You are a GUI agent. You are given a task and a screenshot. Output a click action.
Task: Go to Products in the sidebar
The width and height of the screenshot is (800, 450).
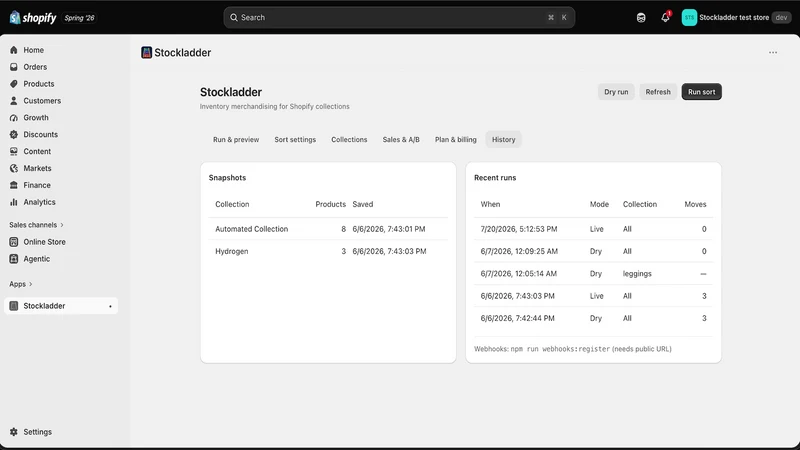(x=39, y=84)
